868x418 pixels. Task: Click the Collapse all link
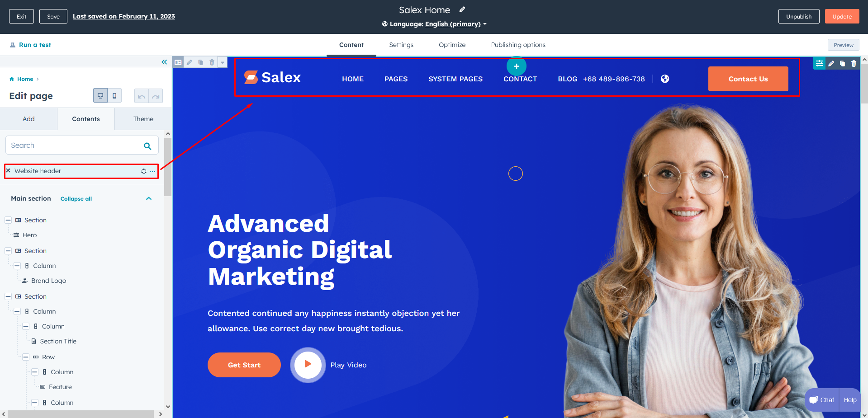point(76,199)
